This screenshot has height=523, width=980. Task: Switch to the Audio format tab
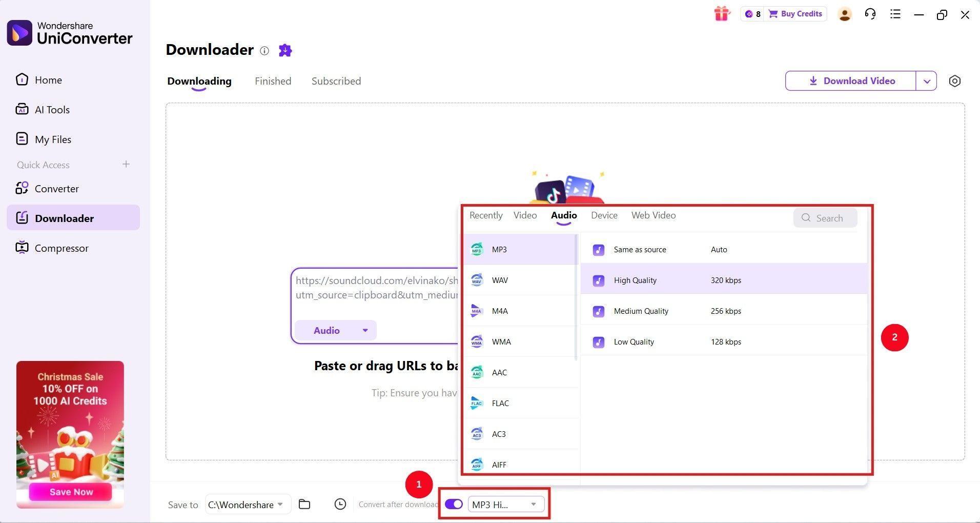(564, 215)
